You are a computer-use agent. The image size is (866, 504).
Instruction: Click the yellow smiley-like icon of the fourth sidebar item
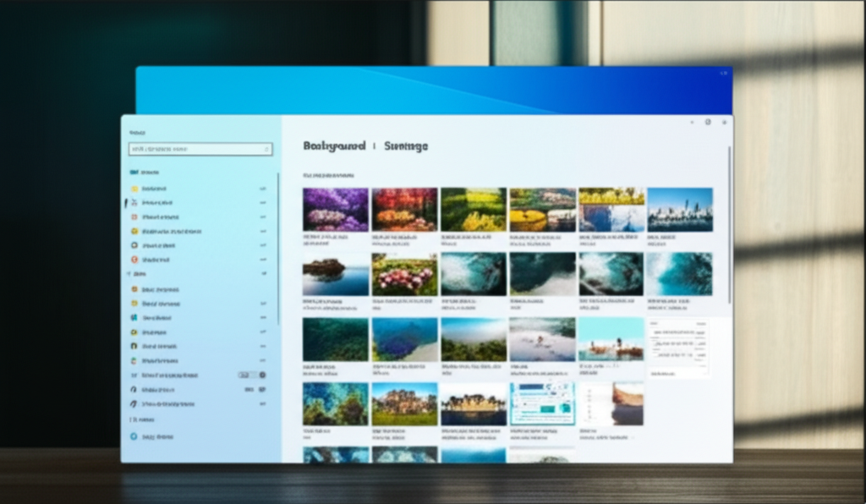click(x=134, y=231)
